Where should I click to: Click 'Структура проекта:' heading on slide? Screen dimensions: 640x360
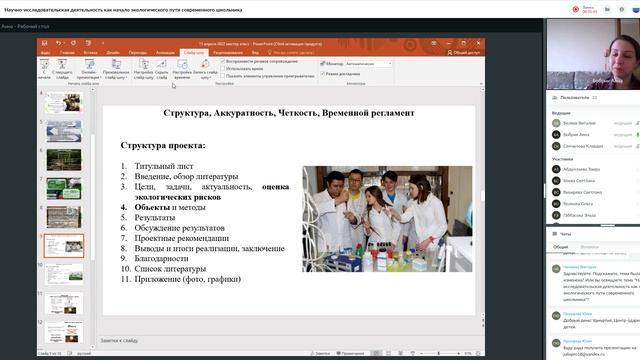coord(163,146)
